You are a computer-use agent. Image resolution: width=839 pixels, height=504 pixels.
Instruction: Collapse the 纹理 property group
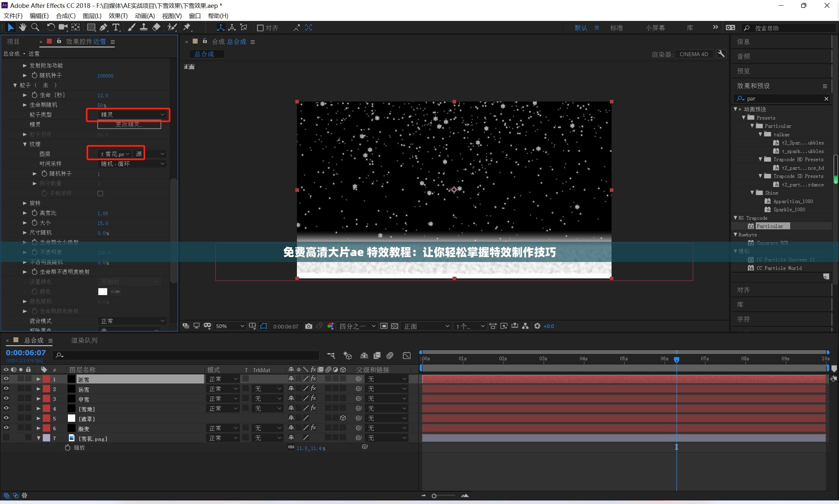click(25, 144)
